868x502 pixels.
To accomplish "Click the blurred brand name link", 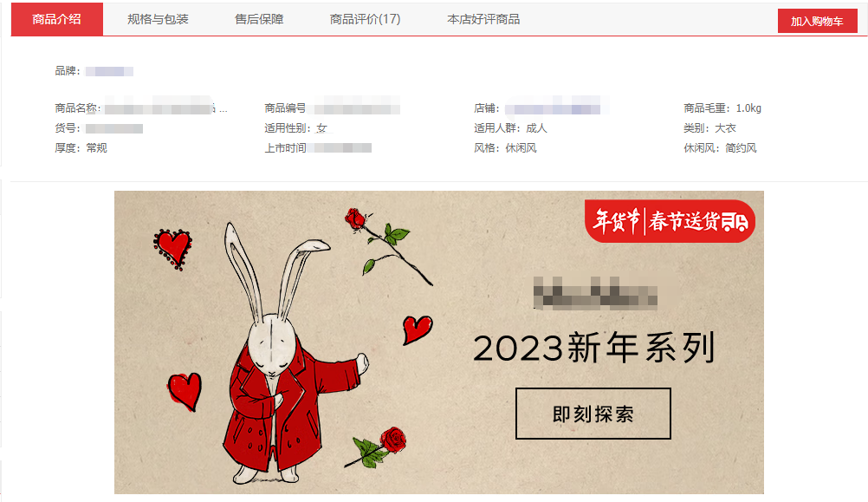I will (x=109, y=71).
